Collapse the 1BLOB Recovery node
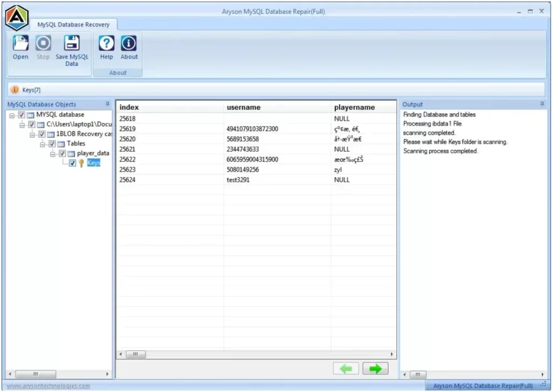This screenshot has width=552, height=392. [32, 135]
